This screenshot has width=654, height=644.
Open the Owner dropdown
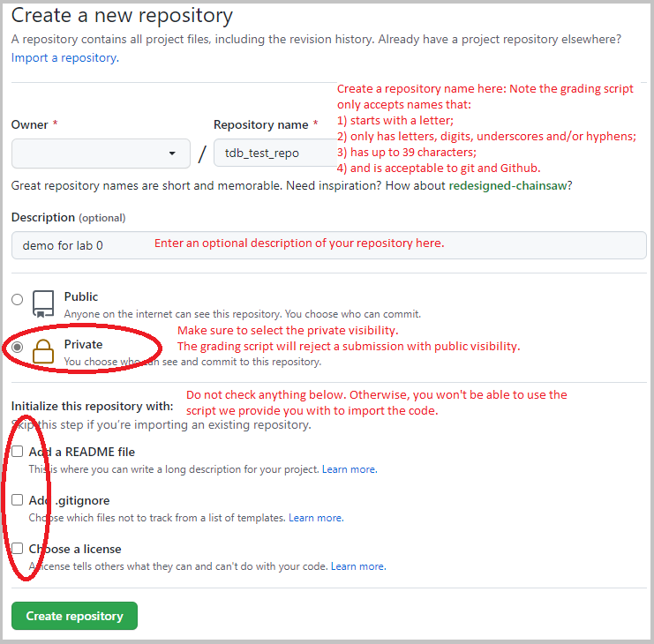point(101,154)
